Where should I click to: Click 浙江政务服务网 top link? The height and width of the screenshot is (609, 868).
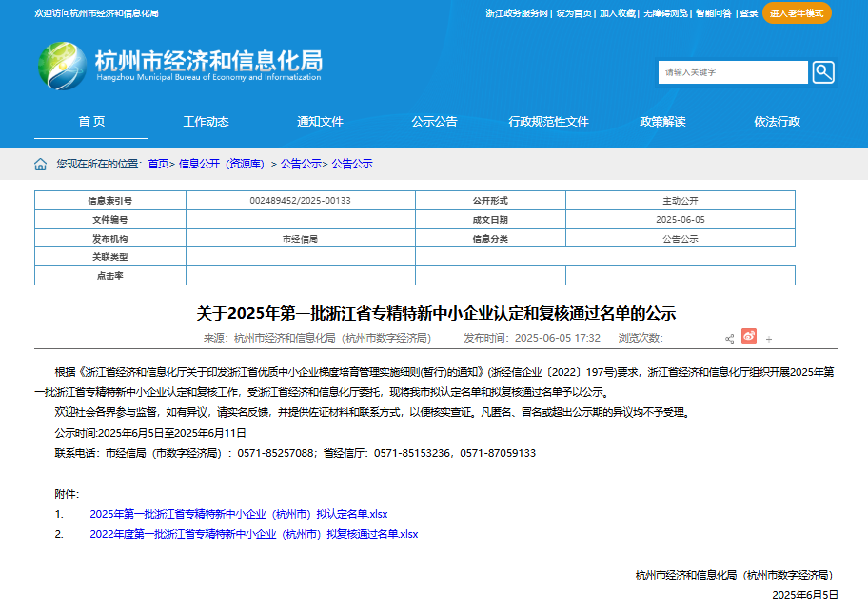point(517,13)
